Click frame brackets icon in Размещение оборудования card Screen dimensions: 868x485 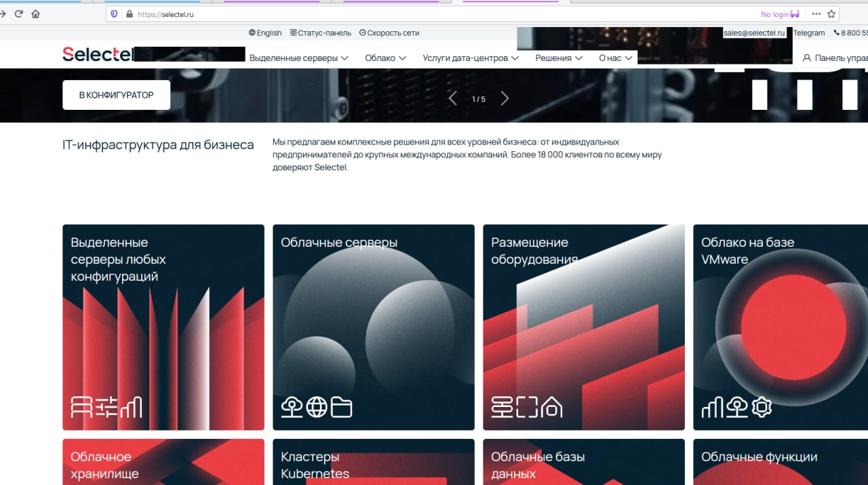point(527,407)
